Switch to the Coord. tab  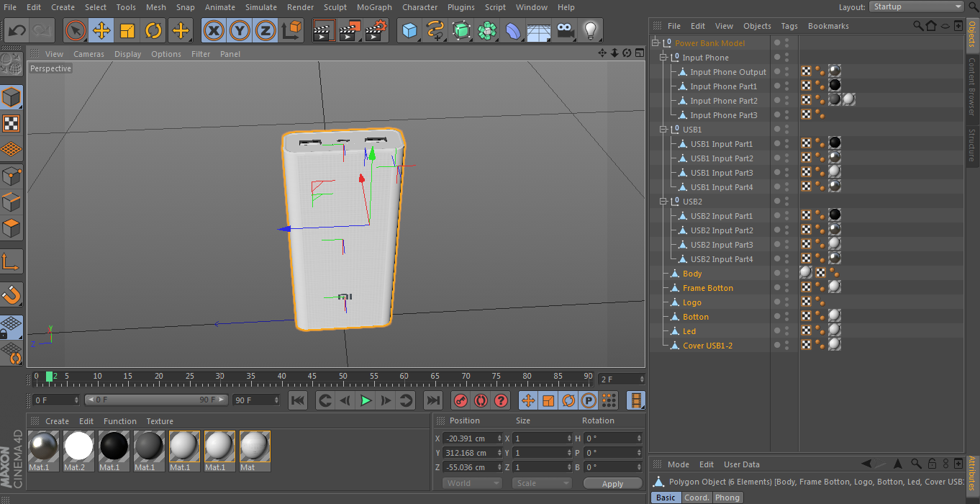point(697,498)
